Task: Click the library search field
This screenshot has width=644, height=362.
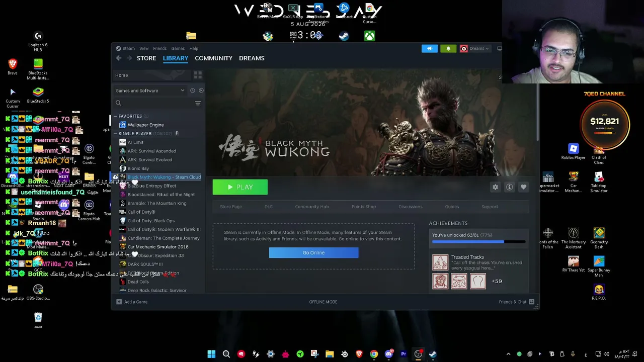Action: [x=153, y=103]
